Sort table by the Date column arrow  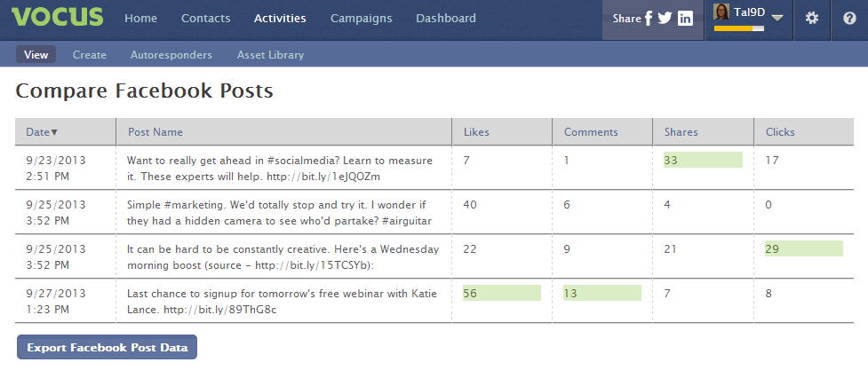[x=54, y=132]
